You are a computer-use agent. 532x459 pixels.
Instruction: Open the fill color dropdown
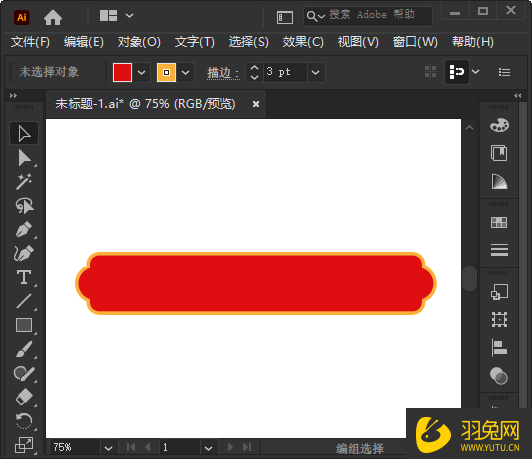141,72
